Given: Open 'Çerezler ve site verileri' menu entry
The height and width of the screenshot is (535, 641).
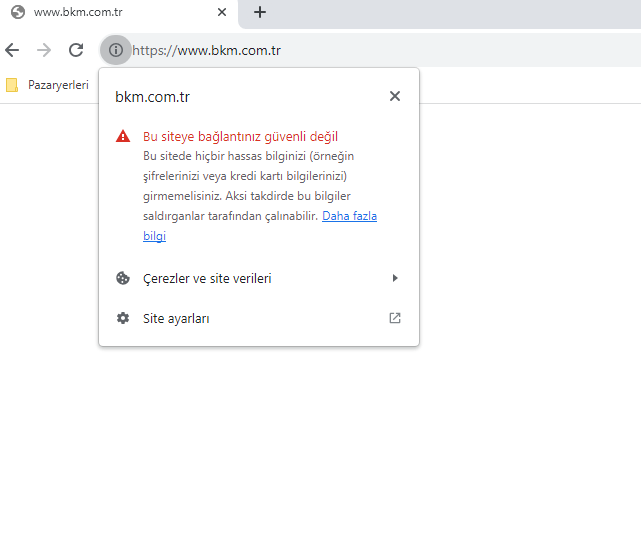Looking at the screenshot, I should tap(259, 278).
